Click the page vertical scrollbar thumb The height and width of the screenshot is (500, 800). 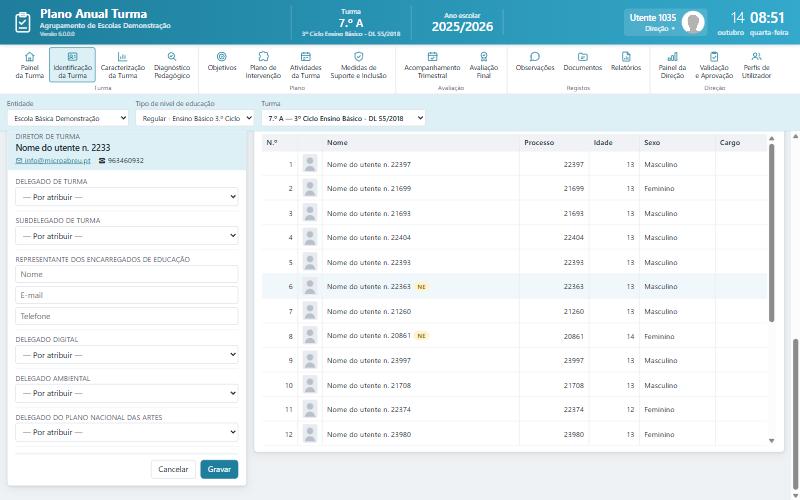coord(795,416)
